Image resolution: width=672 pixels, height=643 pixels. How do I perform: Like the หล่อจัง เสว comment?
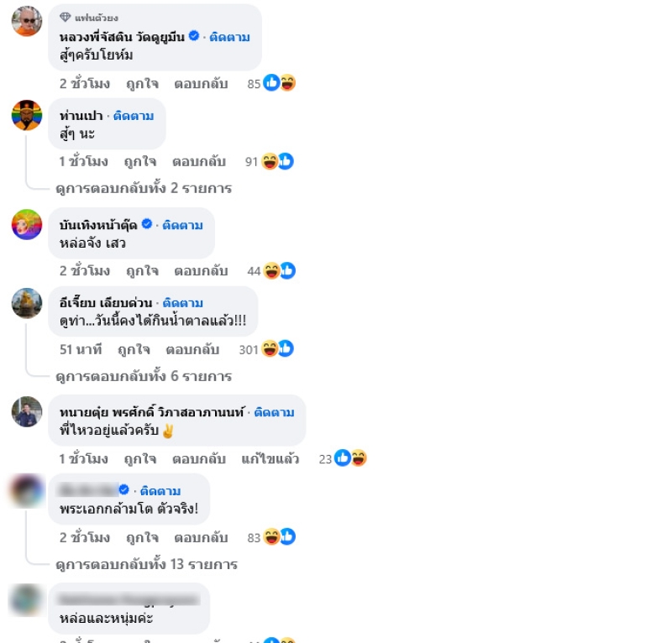tap(142, 271)
